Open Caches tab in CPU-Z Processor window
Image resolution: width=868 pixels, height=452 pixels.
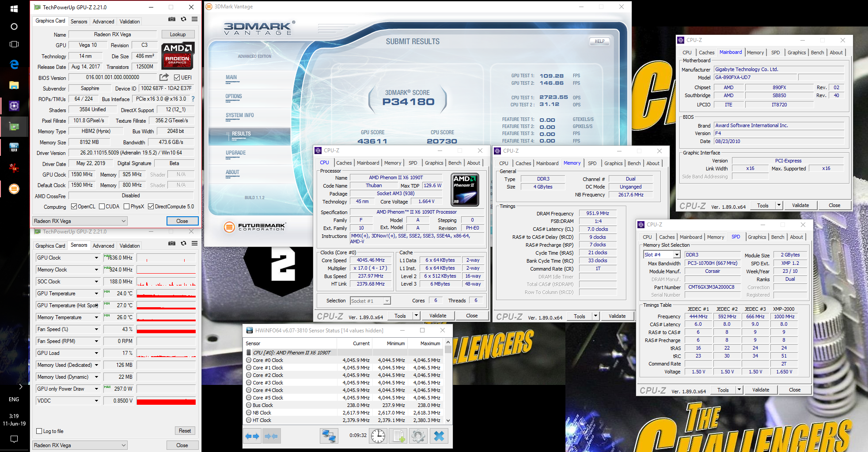click(x=344, y=163)
